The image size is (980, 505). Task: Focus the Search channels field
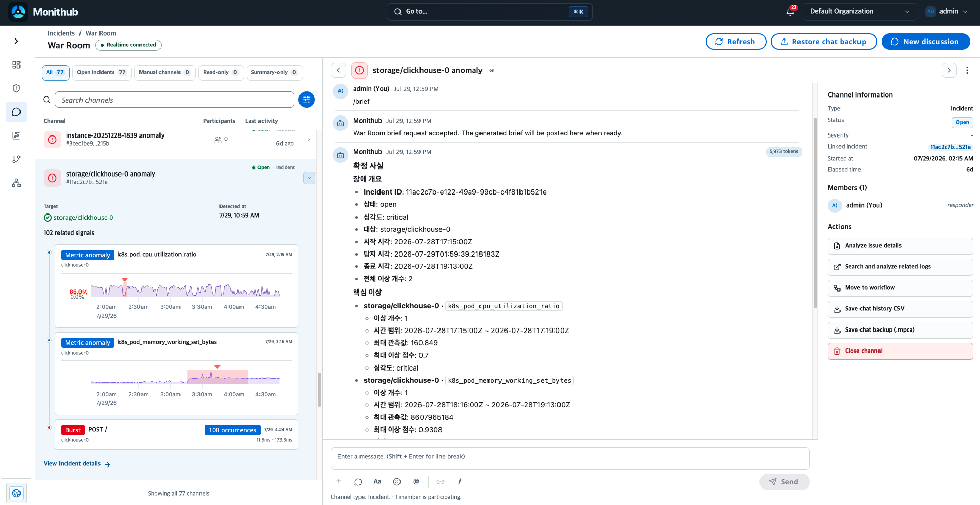[x=174, y=100]
